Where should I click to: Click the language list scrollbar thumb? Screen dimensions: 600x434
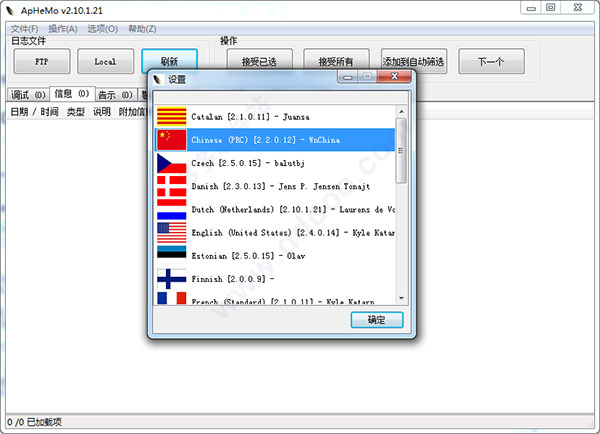pyautogui.click(x=401, y=151)
